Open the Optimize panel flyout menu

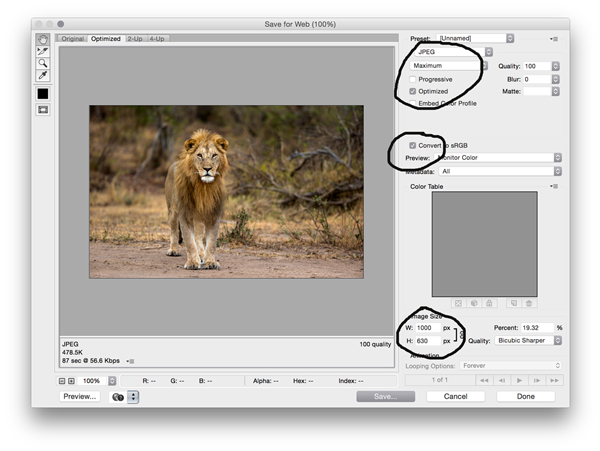click(x=553, y=39)
